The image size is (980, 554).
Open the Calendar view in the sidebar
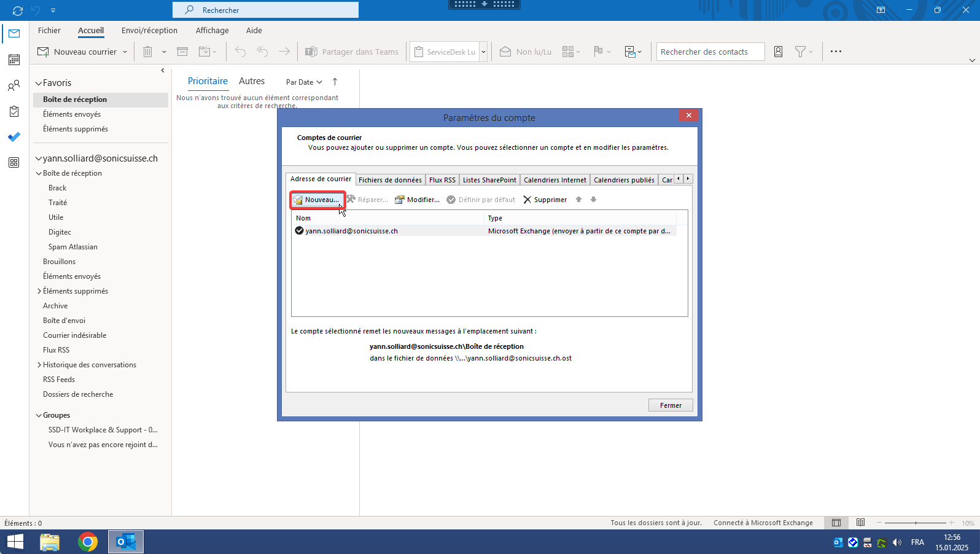coord(14,60)
